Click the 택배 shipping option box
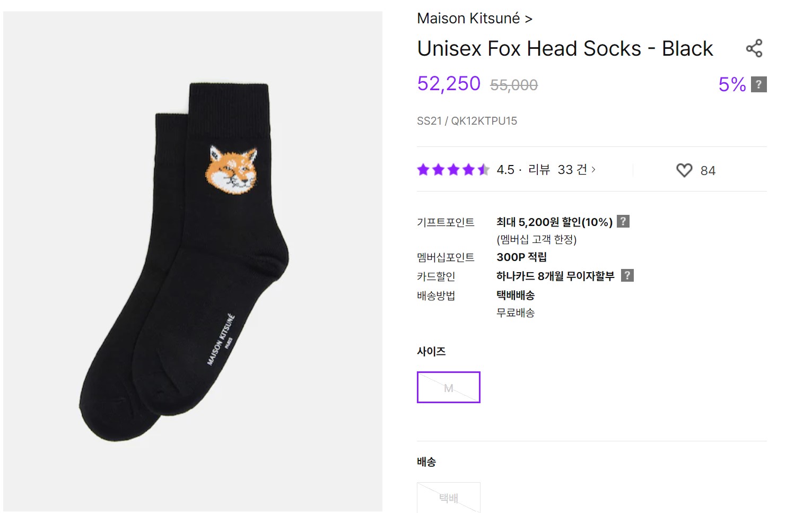Screen dimensions: 812x513 [x=448, y=498]
